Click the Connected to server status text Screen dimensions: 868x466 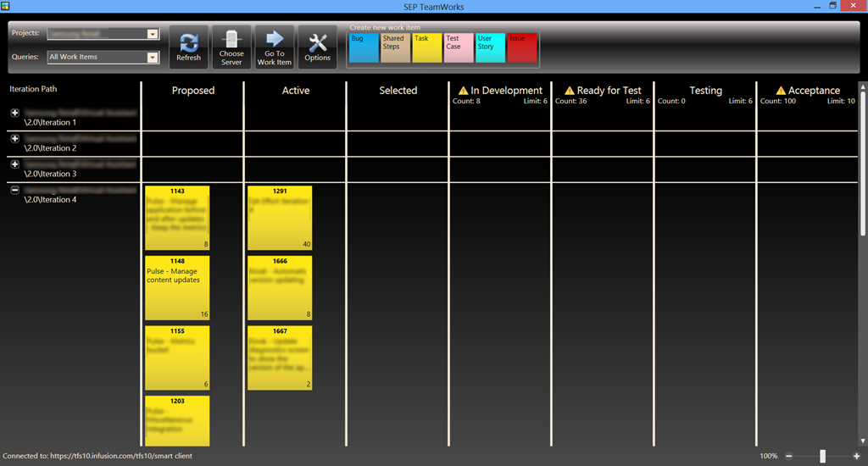point(97,456)
